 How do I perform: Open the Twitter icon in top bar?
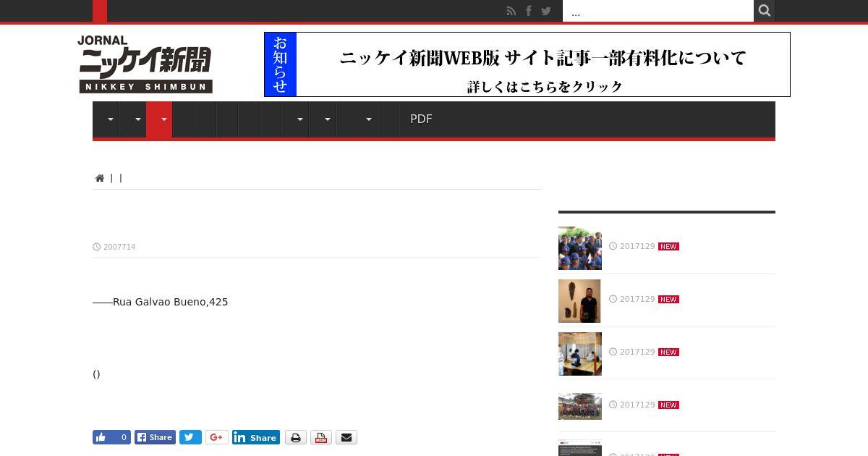click(x=546, y=11)
